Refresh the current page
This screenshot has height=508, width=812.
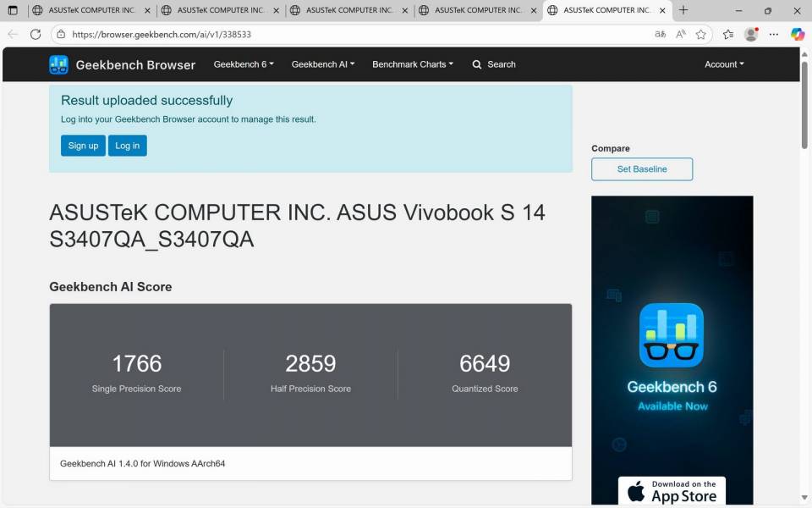tap(35, 35)
